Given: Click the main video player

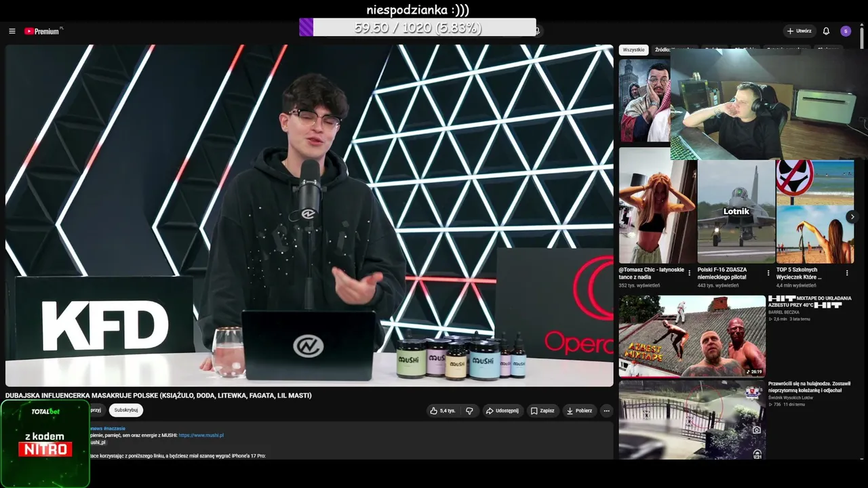Looking at the screenshot, I should [x=309, y=216].
